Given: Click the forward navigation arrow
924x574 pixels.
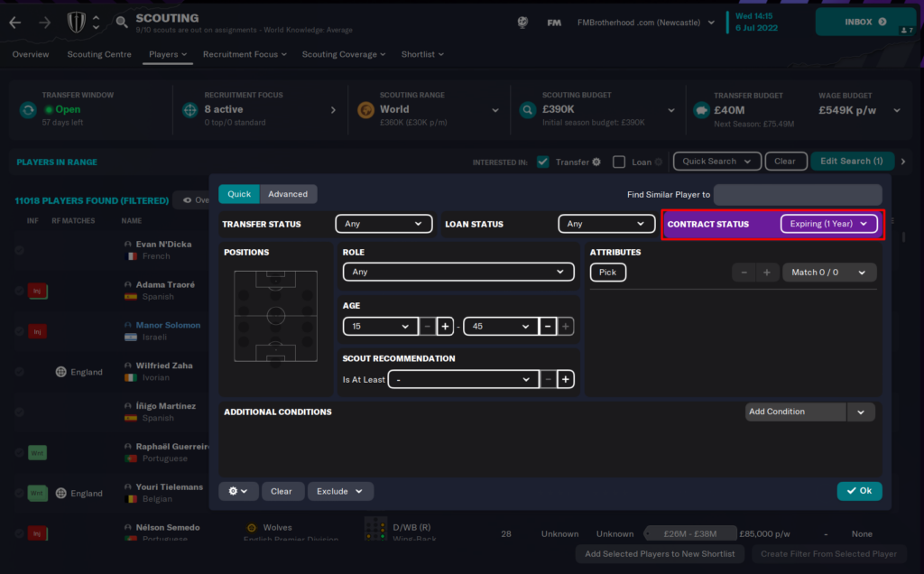Looking at the screenshot, I should coord(44,22).
